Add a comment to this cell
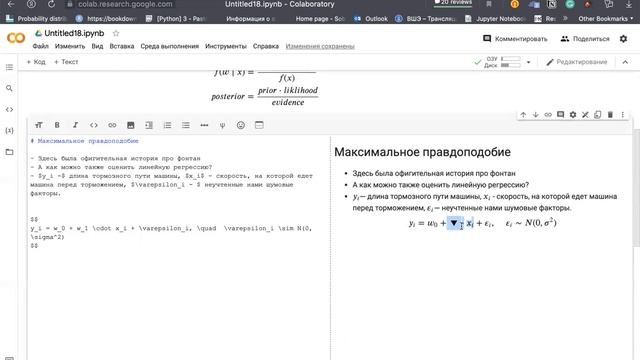This screenshot has height=360, width=640. 560,115
